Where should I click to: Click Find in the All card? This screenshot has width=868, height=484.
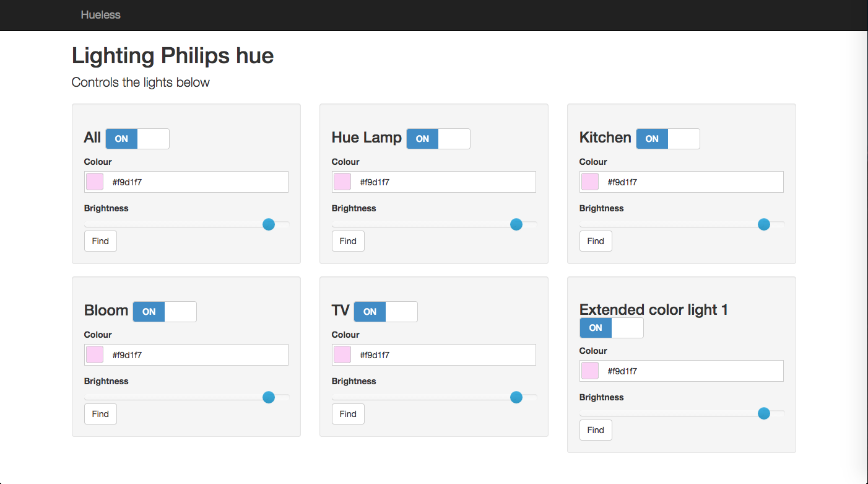pos(100,241)
